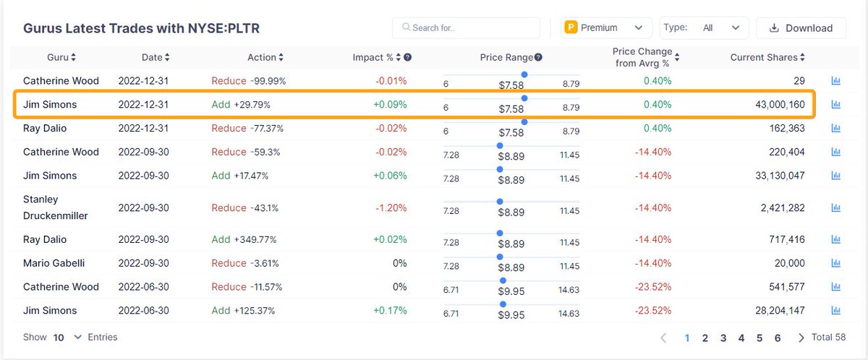Open chart icon for Catherine Wood 541,577 shares row
This screenshot has width=868, height=360.
(x=836, y=288)
